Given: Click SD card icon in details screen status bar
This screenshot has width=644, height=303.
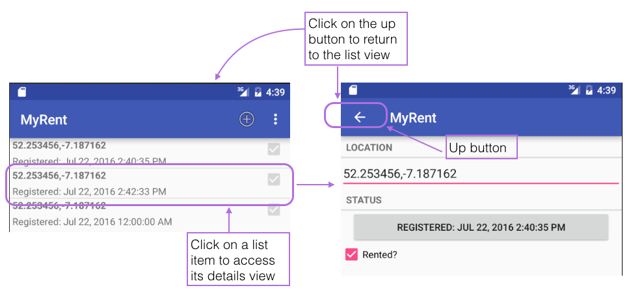Looking at the screenshot, I should (353, 90).
